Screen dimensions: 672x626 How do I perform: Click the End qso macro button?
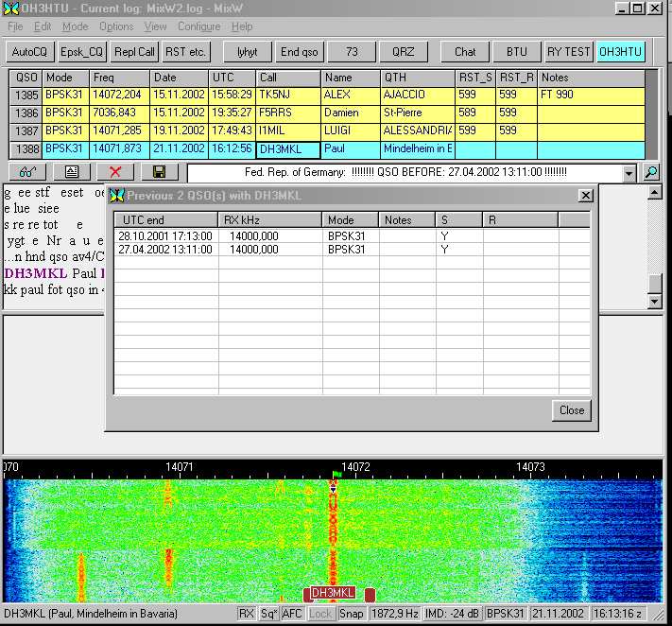(300, 52)
